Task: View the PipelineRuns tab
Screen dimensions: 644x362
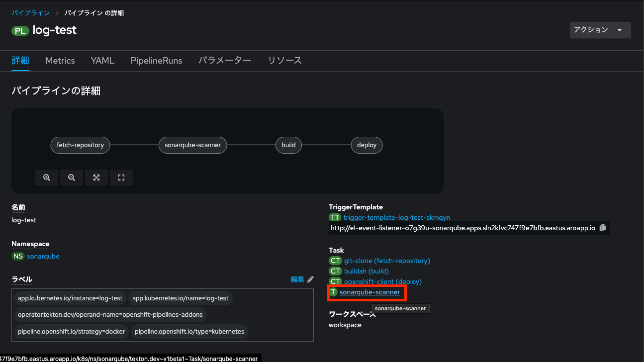Action: pos(156,60)
